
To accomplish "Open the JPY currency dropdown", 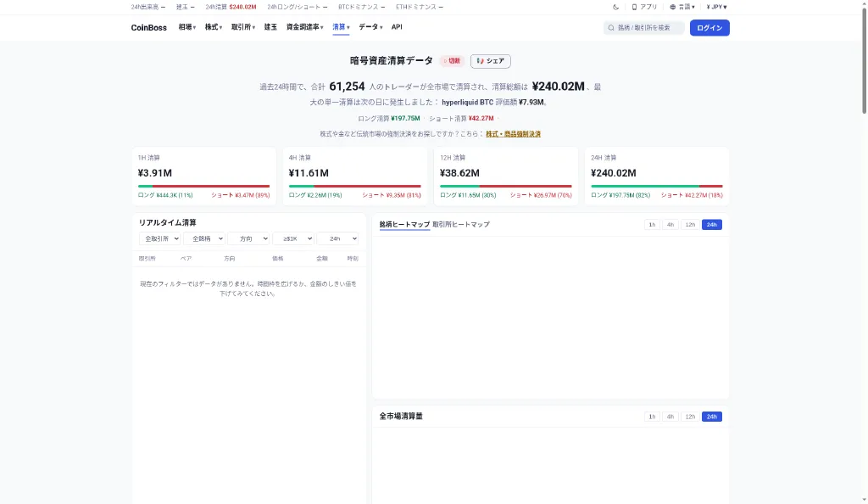I will tap(716, 7).
